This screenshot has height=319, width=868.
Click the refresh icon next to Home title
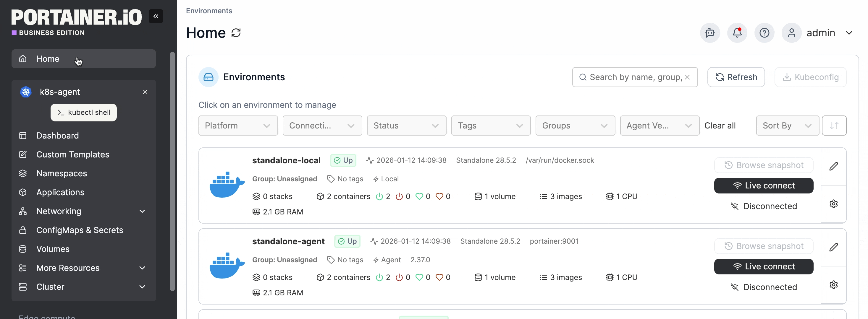236,33
